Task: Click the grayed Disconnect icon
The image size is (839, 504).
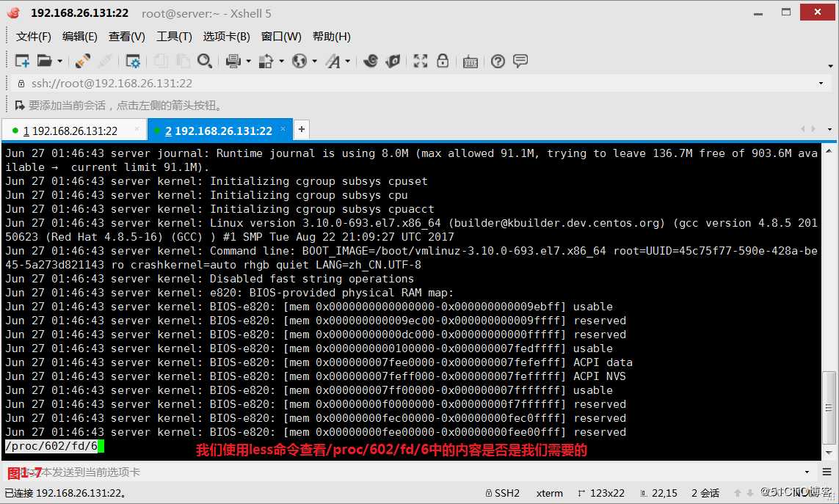Action: point(105,61)
